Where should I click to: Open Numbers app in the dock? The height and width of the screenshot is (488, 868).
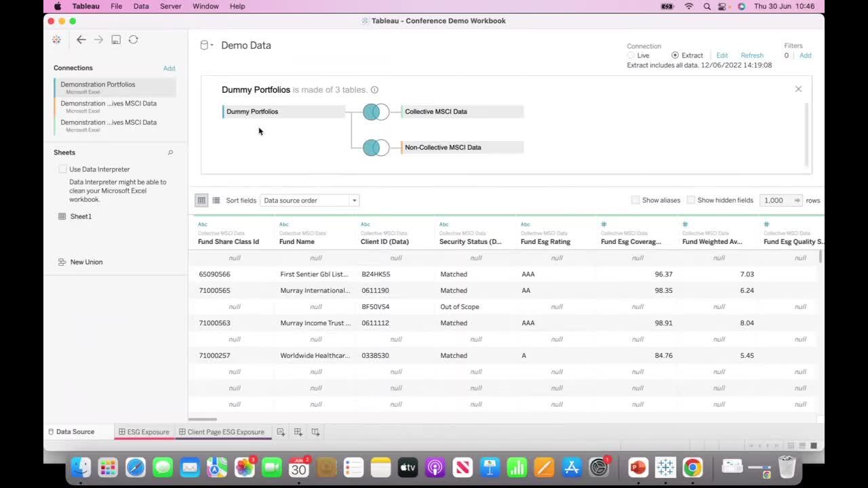[517, 467]
